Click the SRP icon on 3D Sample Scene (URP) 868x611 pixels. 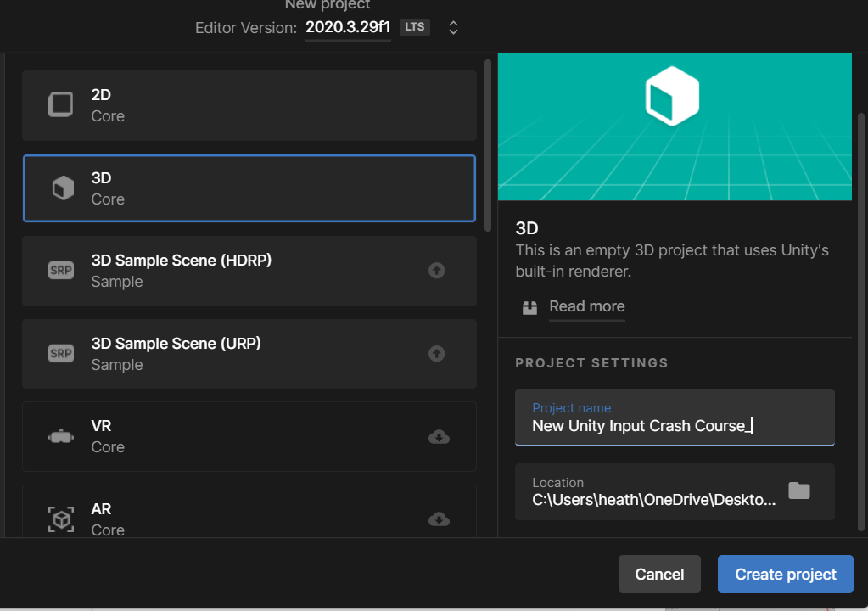(60, 353)
